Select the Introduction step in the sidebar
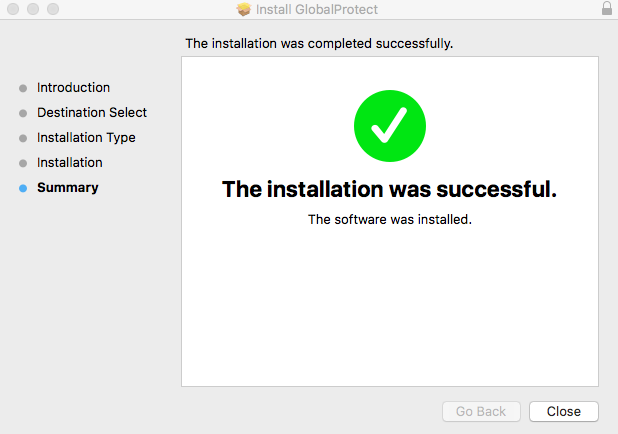Screen dimensions: 618x434 click(x=73, y=88)
